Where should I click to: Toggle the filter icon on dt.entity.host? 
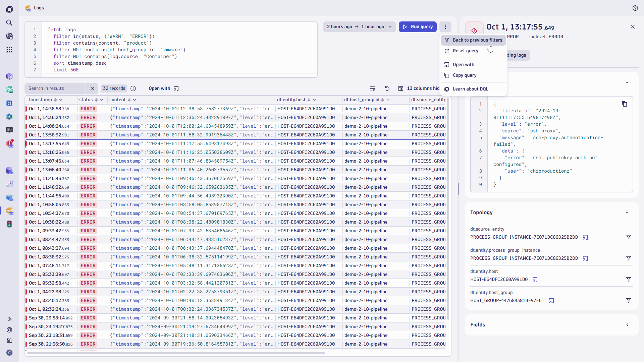pos(629,279)
